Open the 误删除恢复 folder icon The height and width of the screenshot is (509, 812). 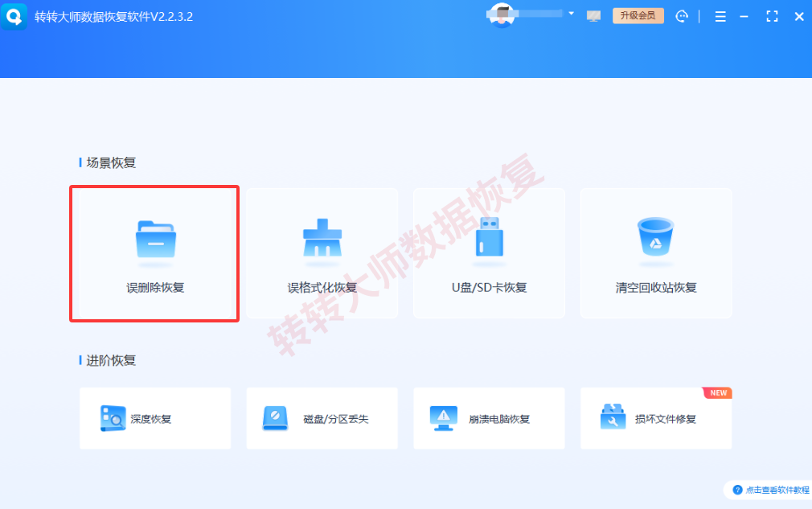pos(156,240)
